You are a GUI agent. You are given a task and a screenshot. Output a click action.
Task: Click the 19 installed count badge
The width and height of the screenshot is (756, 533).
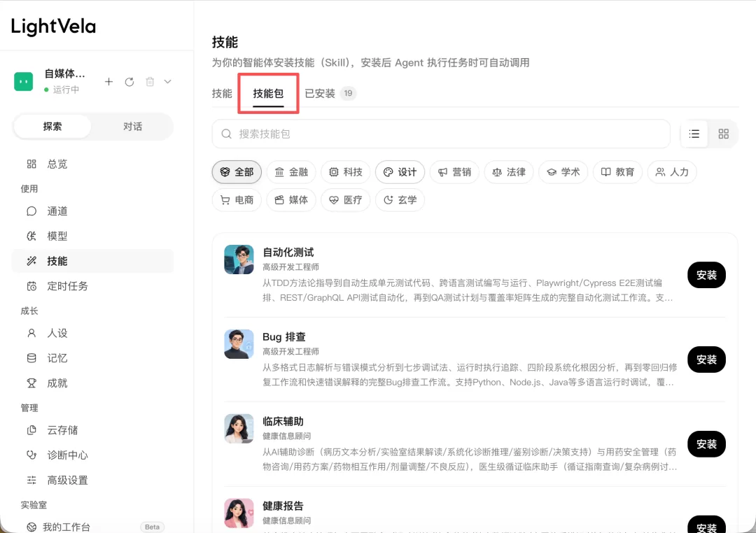[x=348, y=94]
